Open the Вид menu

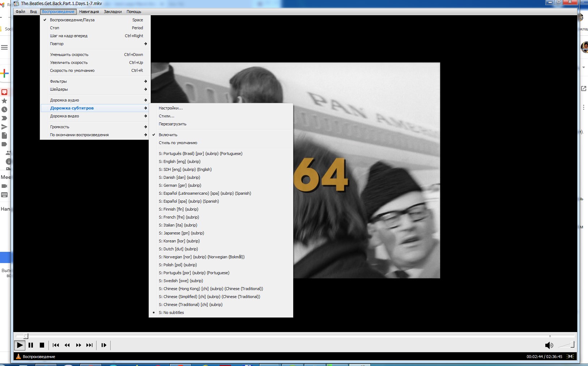coord(33,12)
